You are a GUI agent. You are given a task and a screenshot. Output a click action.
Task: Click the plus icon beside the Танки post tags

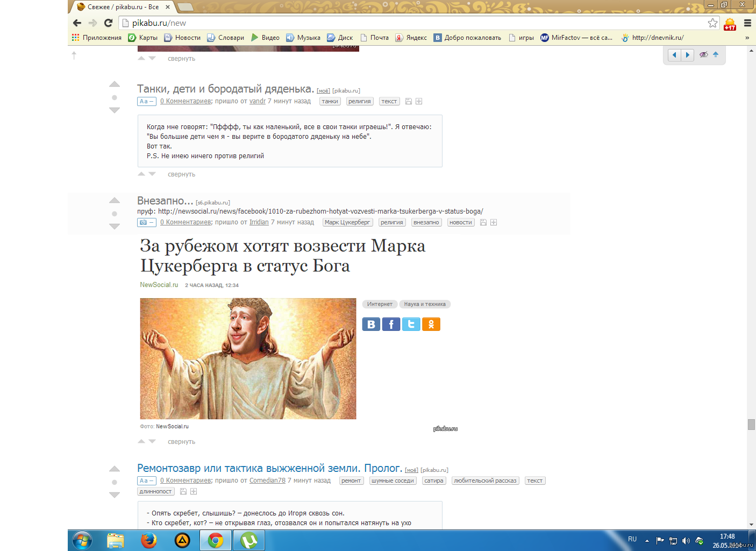[x=419, y=101]
